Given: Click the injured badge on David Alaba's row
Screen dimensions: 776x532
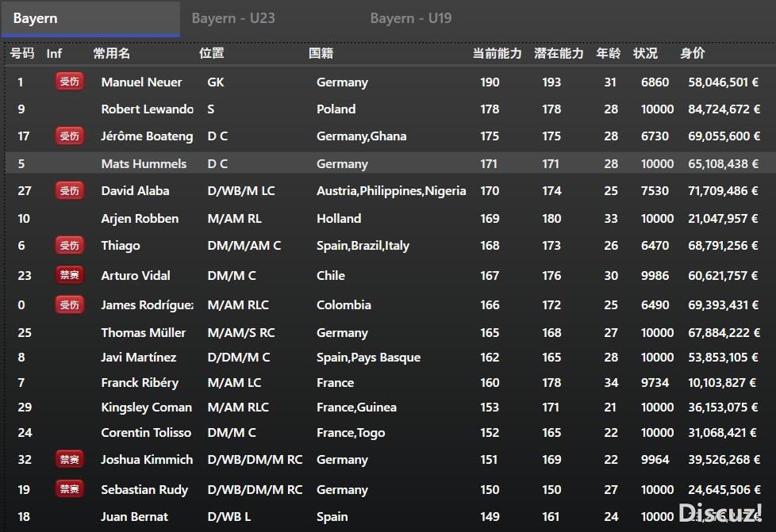Looking at the screenshot, I should point(69,190).
